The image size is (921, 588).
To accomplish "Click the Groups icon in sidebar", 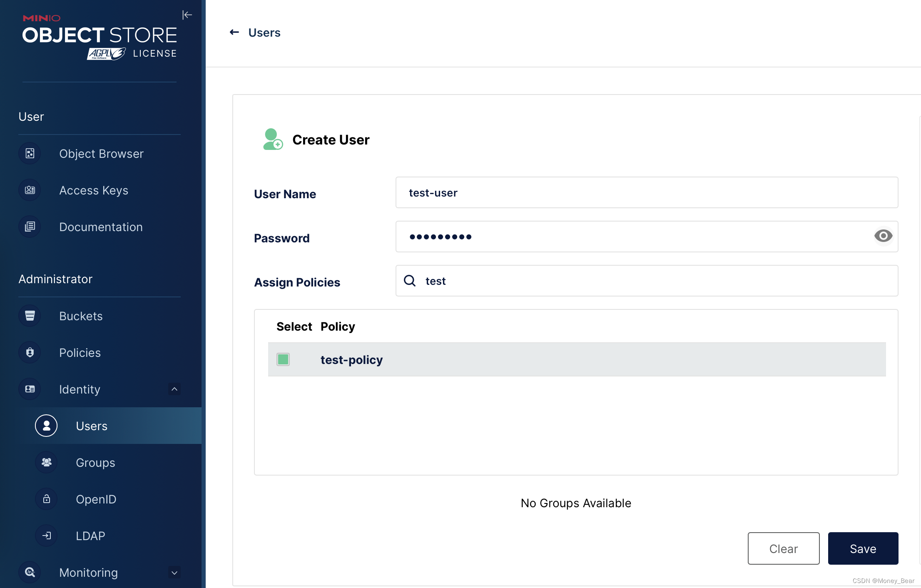I will coord(46,463).
